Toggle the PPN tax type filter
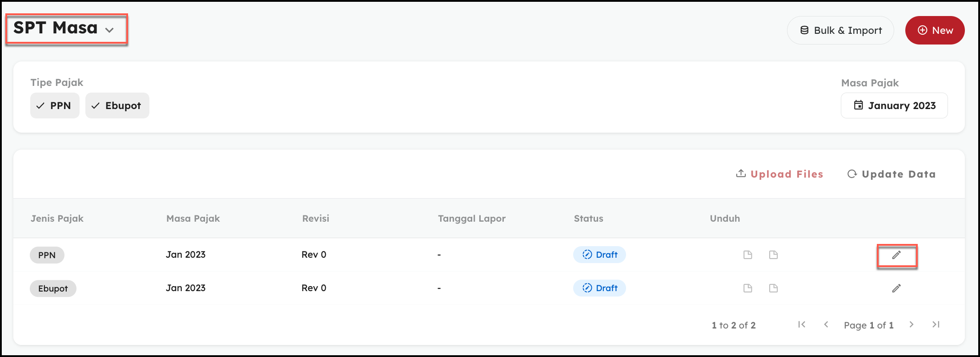Viewport: 980px width, 357px height. point(55,105)
